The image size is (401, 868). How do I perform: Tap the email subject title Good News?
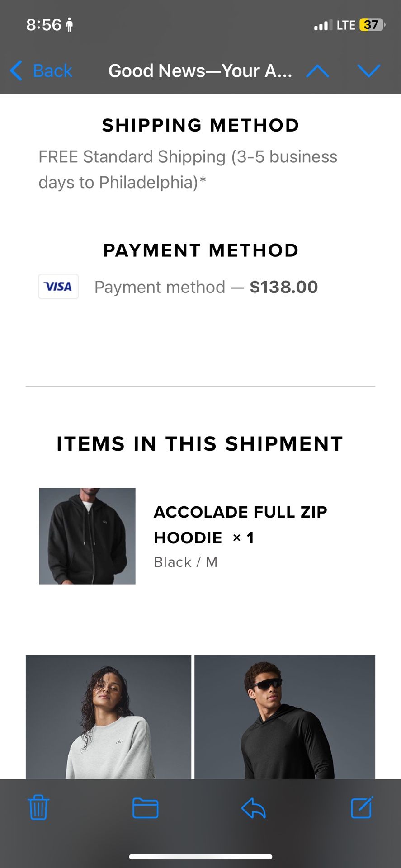click(200, 71)
